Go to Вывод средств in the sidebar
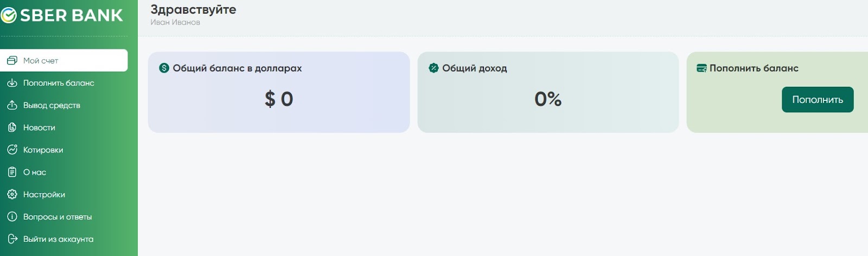868x256 pixels. coord(52,105)
